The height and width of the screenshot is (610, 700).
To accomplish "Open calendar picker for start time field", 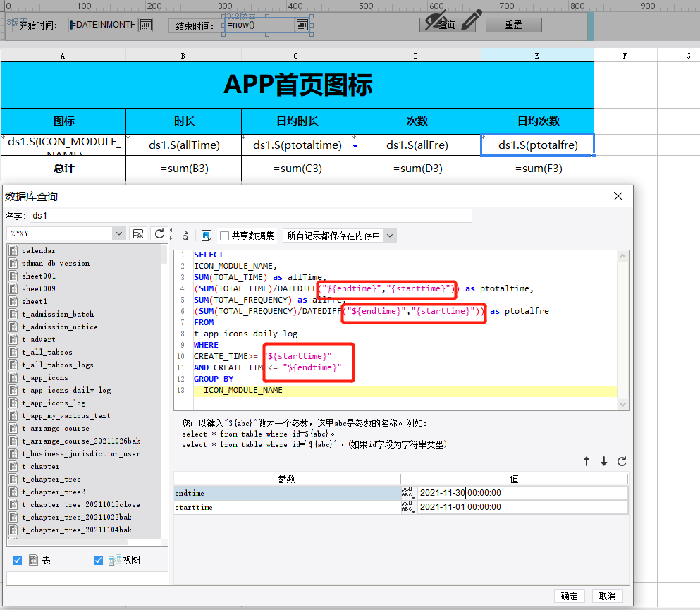I will tap(145, 25).
